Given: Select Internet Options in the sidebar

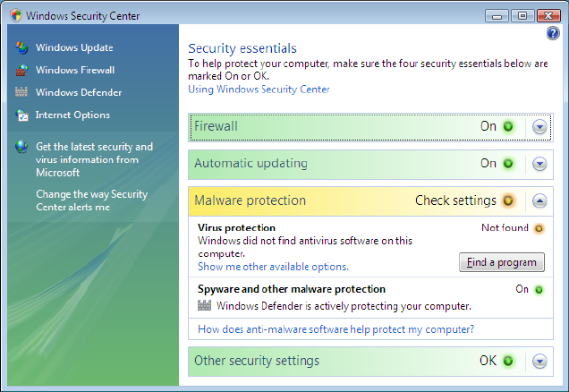Looking at the screenshot, I should tap(72, 115).
